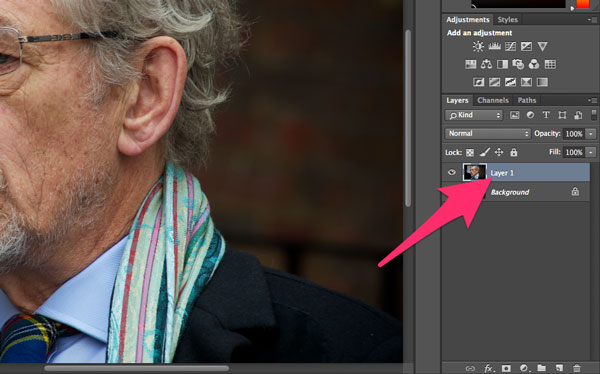The width and height of the screenshot is (600, 374).
Task: Open the Kind layer filter dropdown
Action: (x=474, y=115)
